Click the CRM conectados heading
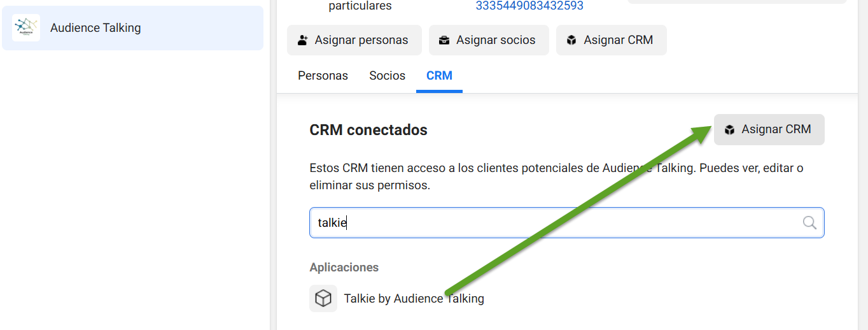The width and height of the screenshot is (868, 330). pos(368,130)
